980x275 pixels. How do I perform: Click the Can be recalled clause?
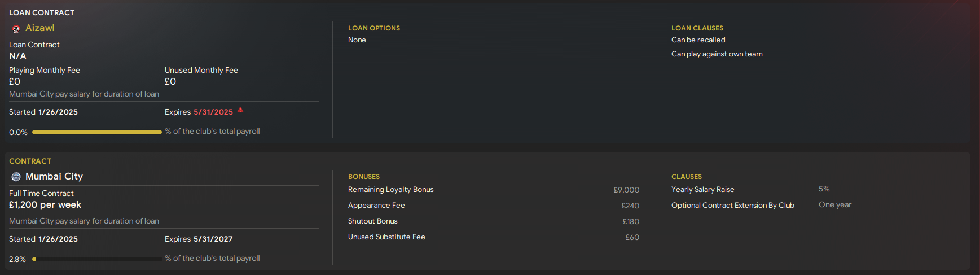click(698, 40)
